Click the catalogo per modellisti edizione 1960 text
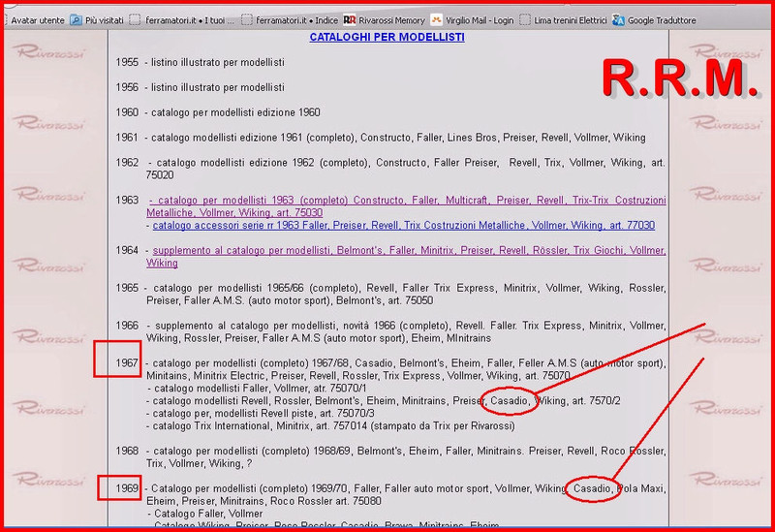Image resolution: width=775 pixels, height=532 pixels. click(235, 112)
